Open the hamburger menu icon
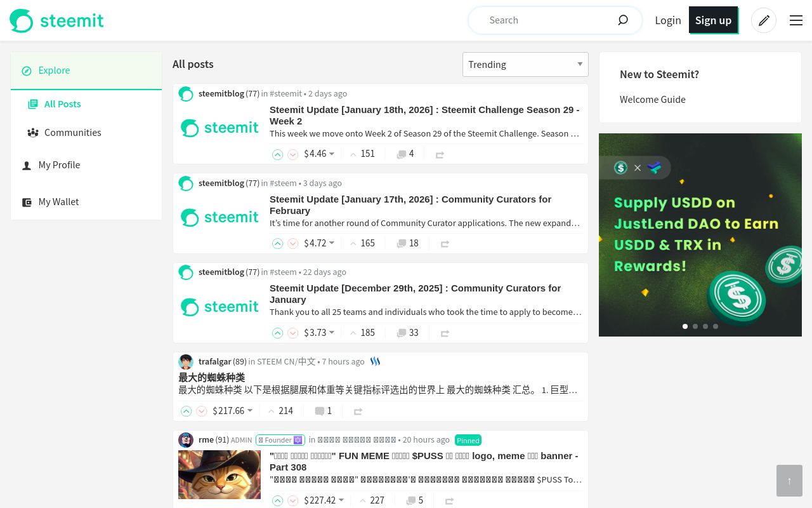The height and width of the screenshot is (508, 812). (796, 20)
